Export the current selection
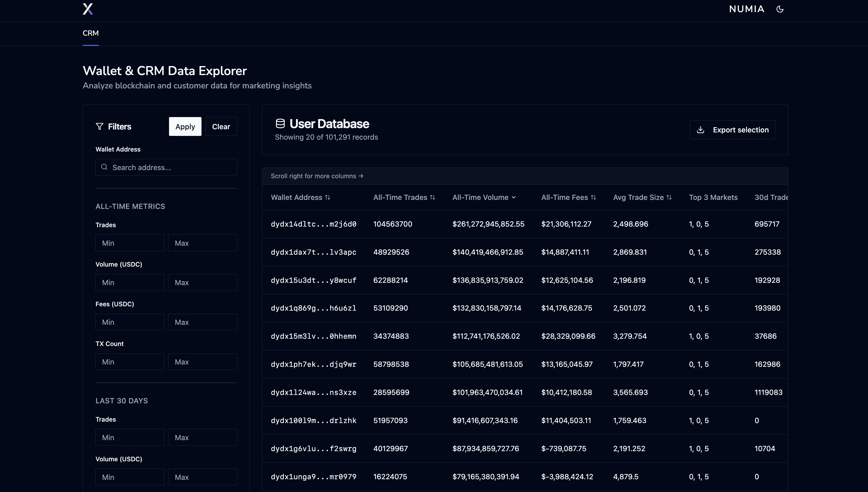Screen dimensions: 868x492 (732, 130)
